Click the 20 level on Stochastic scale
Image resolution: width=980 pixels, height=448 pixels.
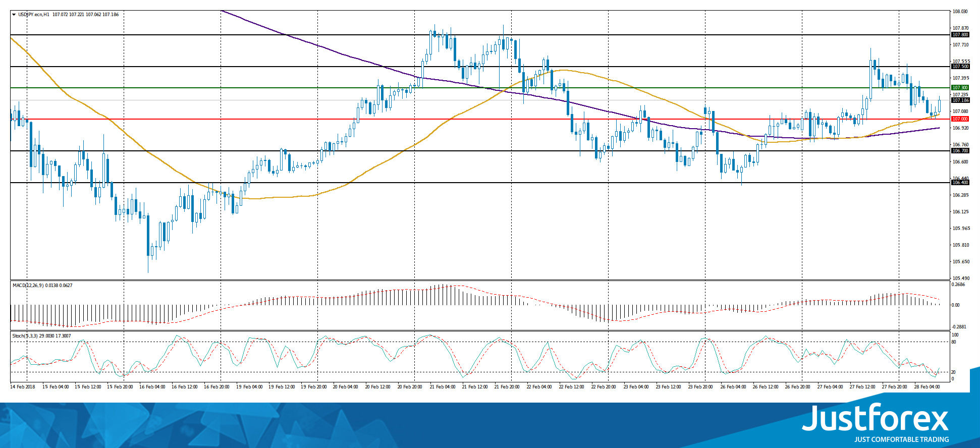point(954,372)
